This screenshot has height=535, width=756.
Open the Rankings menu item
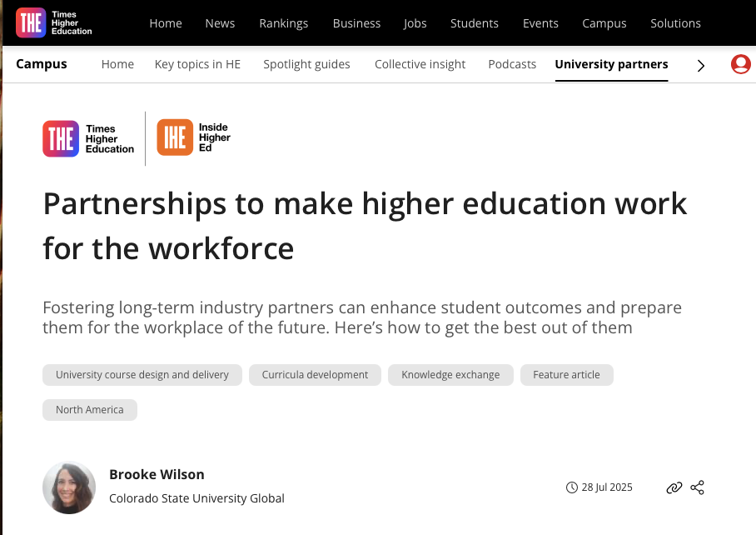click(x=283, y=23)
